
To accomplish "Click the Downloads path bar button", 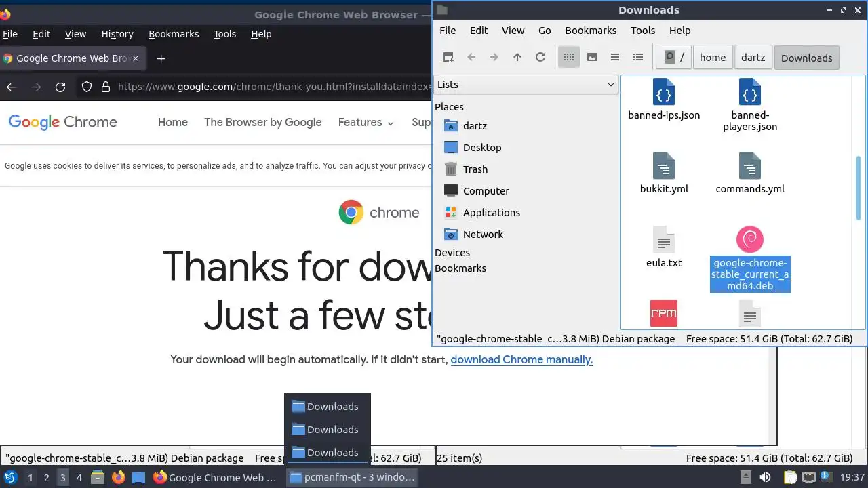I will point(807,58).
